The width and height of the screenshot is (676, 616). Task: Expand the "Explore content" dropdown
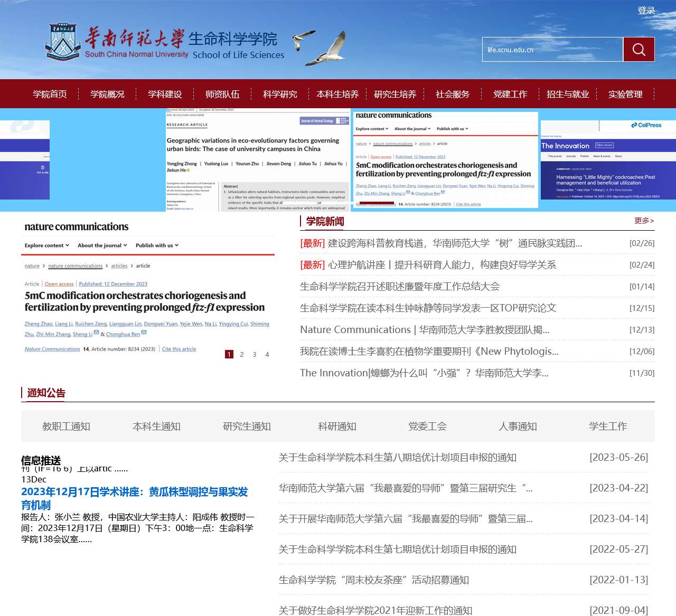(x=46, y=245)
